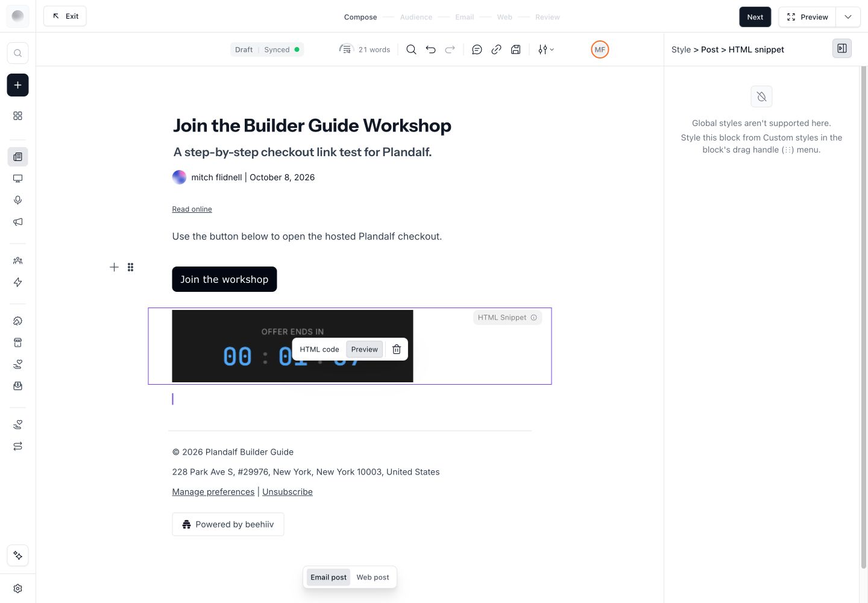Image resolution: width=868 pixels, height=603 pixels.
Task: Collapse the right style panel toggle icon
Action: [x=842, y=48]
